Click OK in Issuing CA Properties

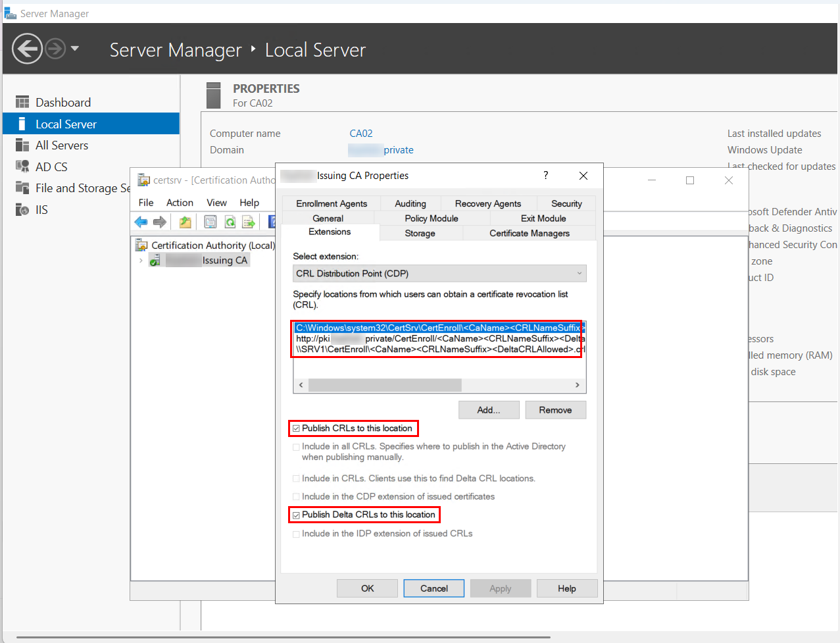[367, 588]
